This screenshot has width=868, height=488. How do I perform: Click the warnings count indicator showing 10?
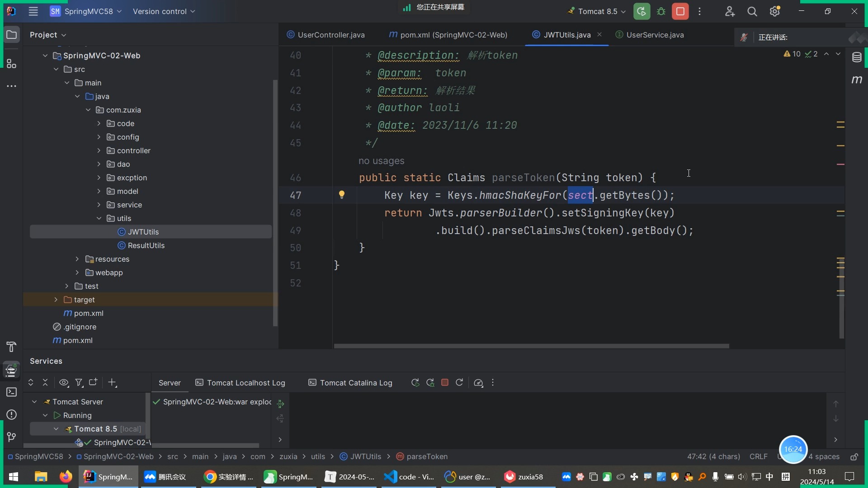pos(792,54)
